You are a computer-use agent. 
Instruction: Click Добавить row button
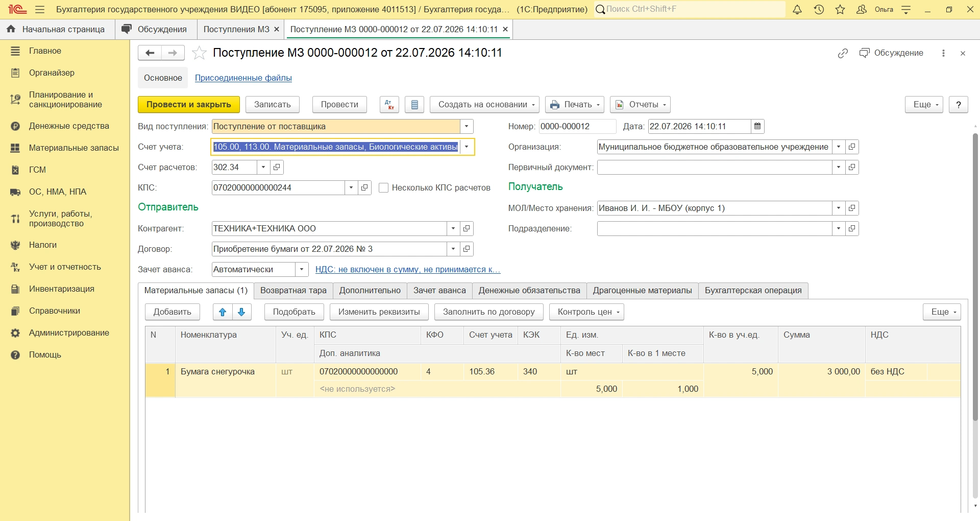click(x=173, y=312)
